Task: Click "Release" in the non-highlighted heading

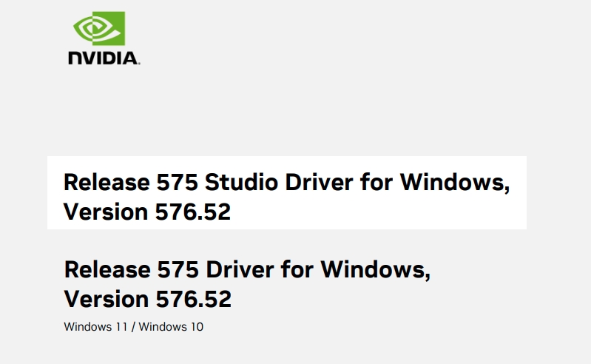Action: point(107,270)
